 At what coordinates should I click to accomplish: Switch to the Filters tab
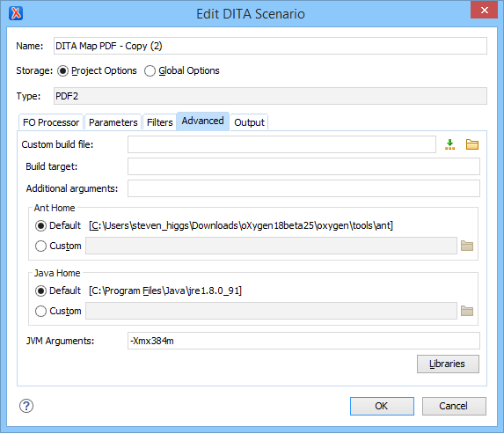(160, 122)
